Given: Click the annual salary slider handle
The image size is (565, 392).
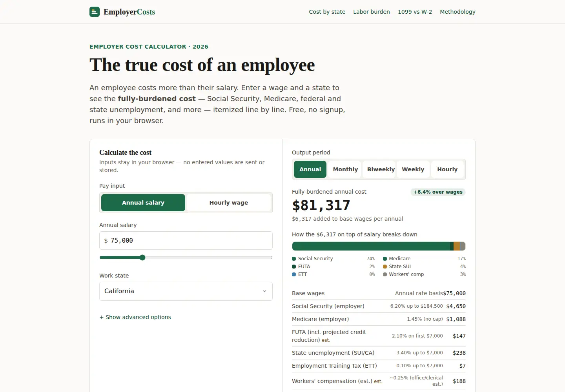Looking at the screenshot, I should 142,258.
